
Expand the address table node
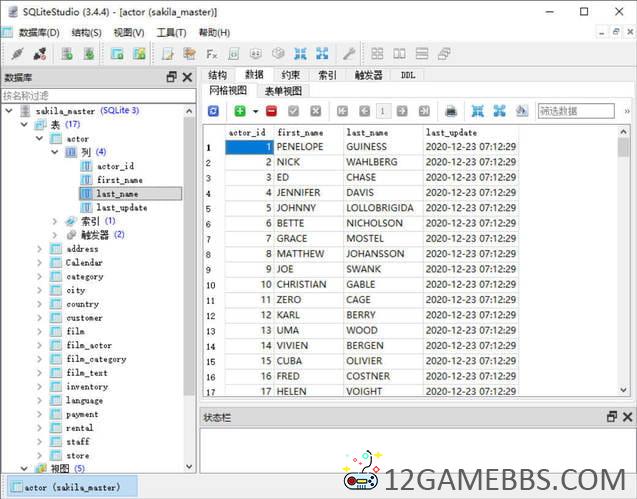(x=41, y=249)
